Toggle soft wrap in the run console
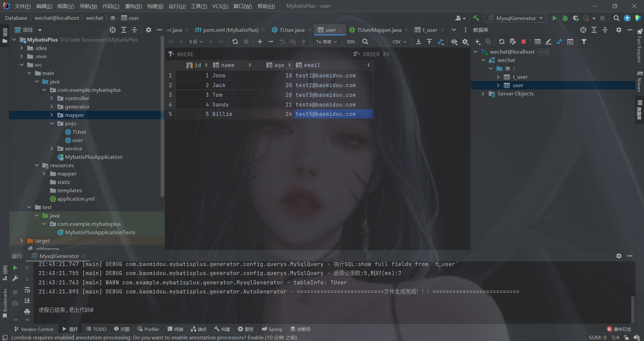The image size is (644, 341). (28, 290)
